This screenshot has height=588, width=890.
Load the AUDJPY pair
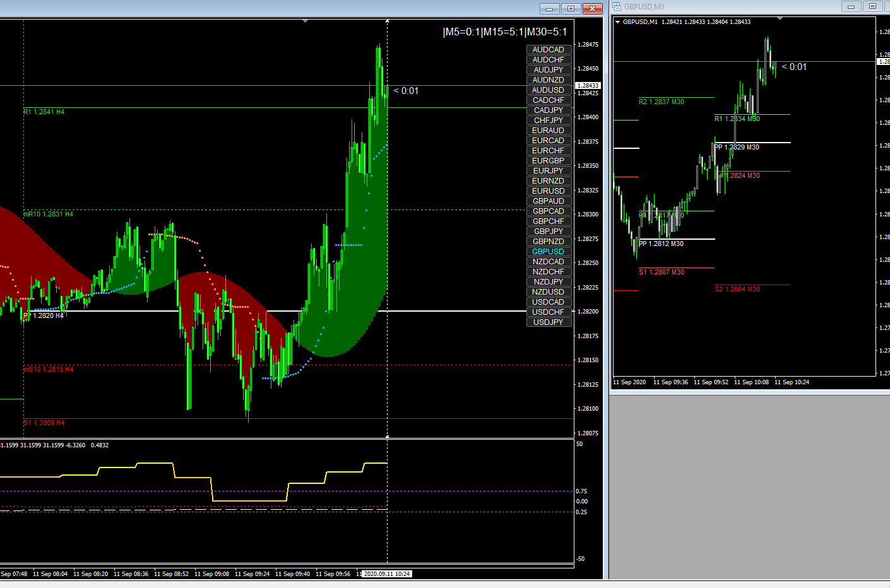(549, 70)
